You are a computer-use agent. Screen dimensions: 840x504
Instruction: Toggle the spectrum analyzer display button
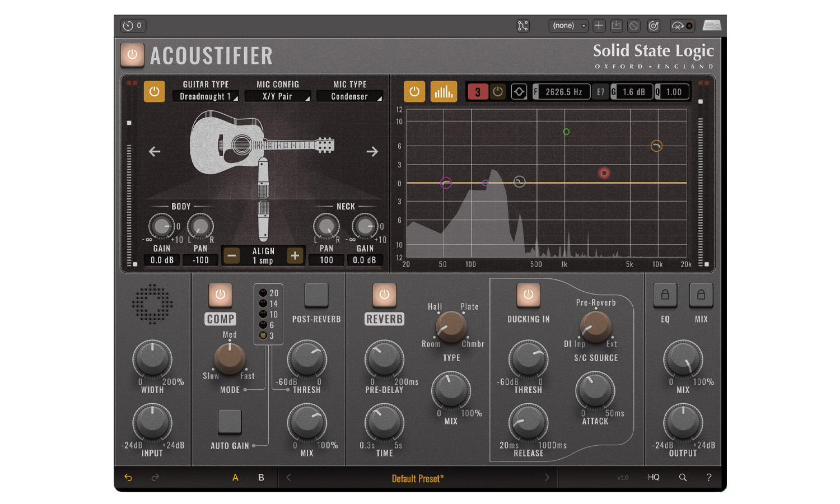pyautogui.click(x=444, y=92)
